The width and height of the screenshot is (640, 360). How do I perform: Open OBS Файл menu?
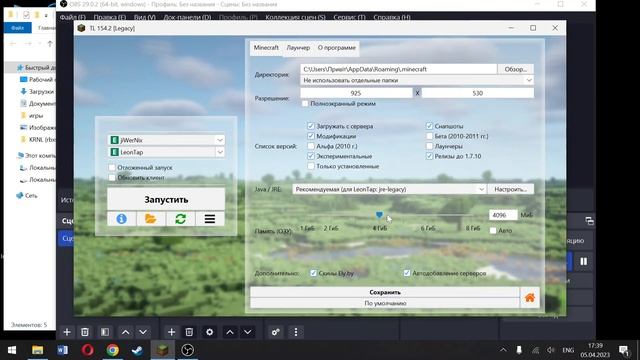click(73, 17)
